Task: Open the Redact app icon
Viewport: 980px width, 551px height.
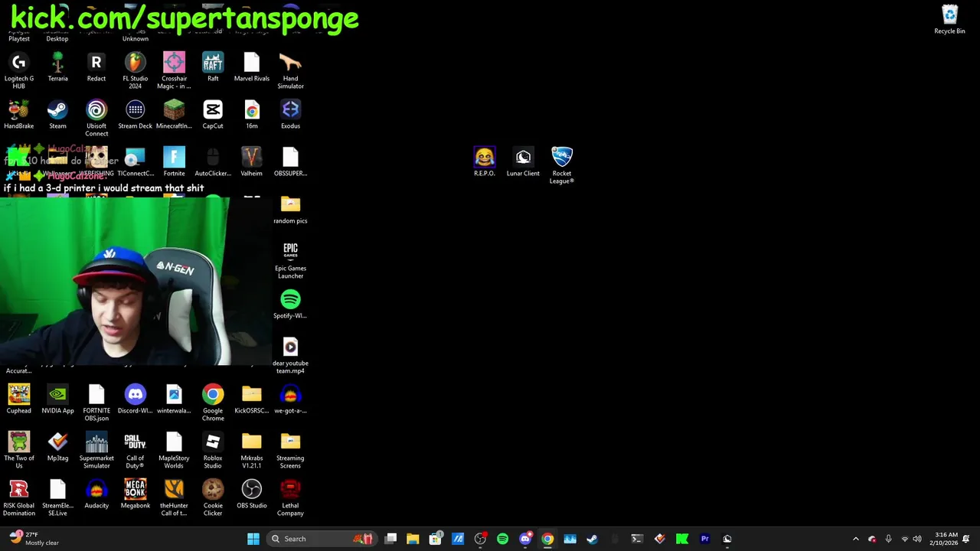Action: [96, 67]
